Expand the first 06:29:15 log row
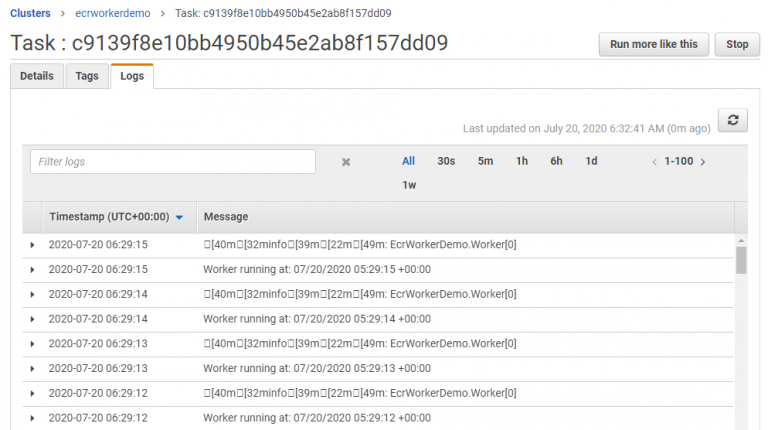The width and height of the screenshot is (768, 430). coord(33,244)
